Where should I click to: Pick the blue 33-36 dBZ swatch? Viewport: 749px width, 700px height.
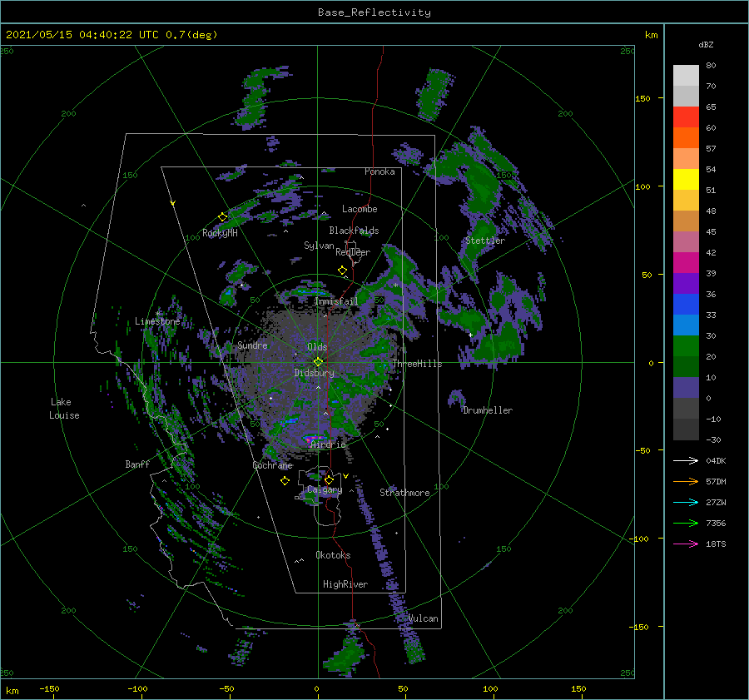(686, 305)
